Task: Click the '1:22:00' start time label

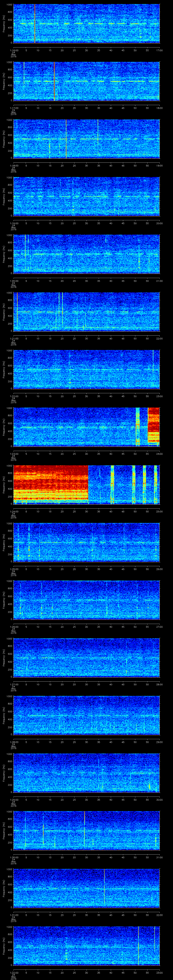Action: point(14,396)
